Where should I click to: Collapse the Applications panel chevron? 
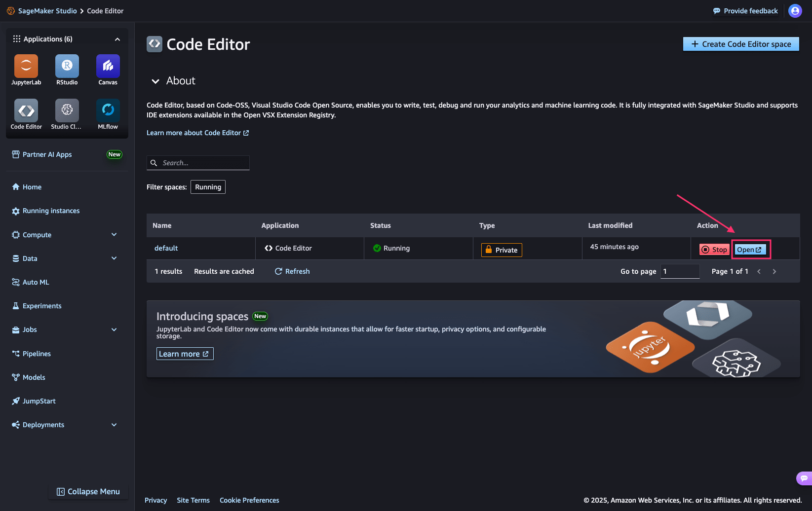coord(117,39)
